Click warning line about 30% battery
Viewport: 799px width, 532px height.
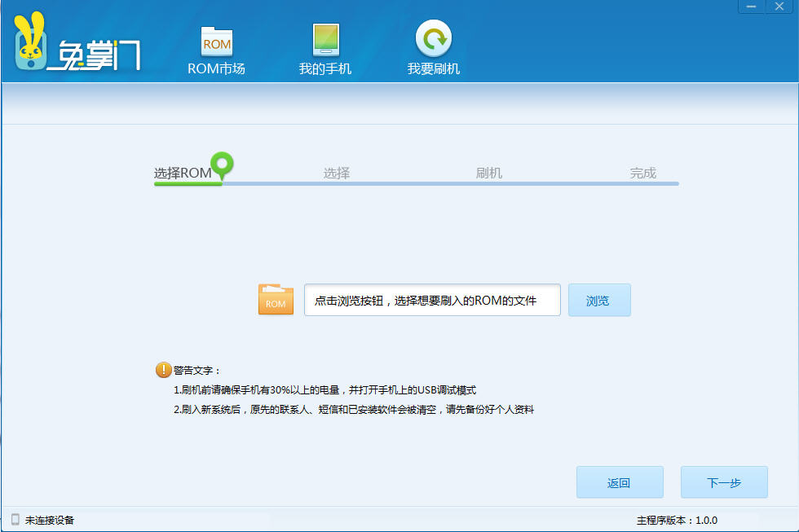point(324,390)
